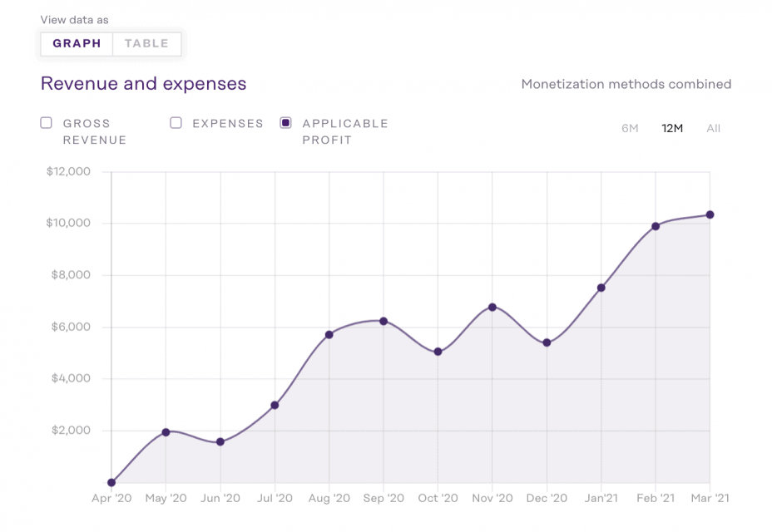Click the Nov '20 data point
The height and width of the screenshot is (532, 772).
(492, 307)
